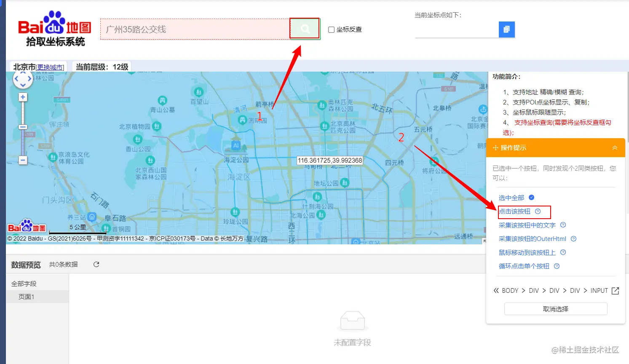Screen dimensions: 629x364
Task: Click the current coordinates output field
Action: [457, 29]
